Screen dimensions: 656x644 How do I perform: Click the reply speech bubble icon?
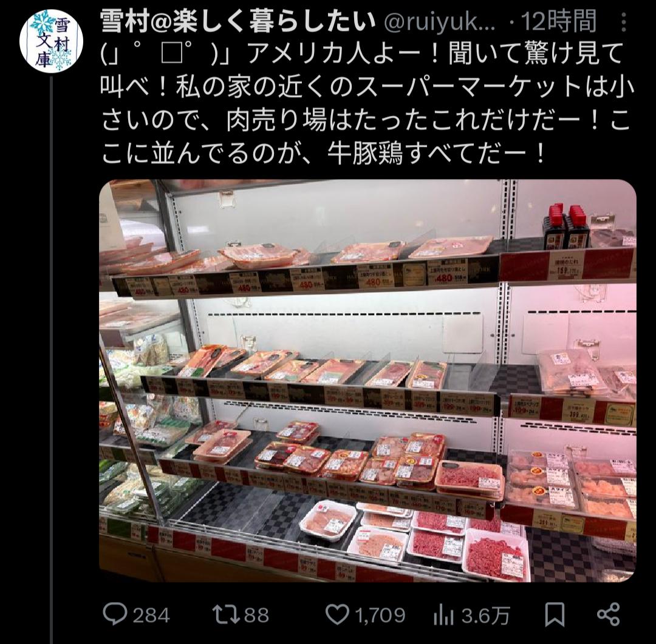pyautogui.click(x=115, y=614)
